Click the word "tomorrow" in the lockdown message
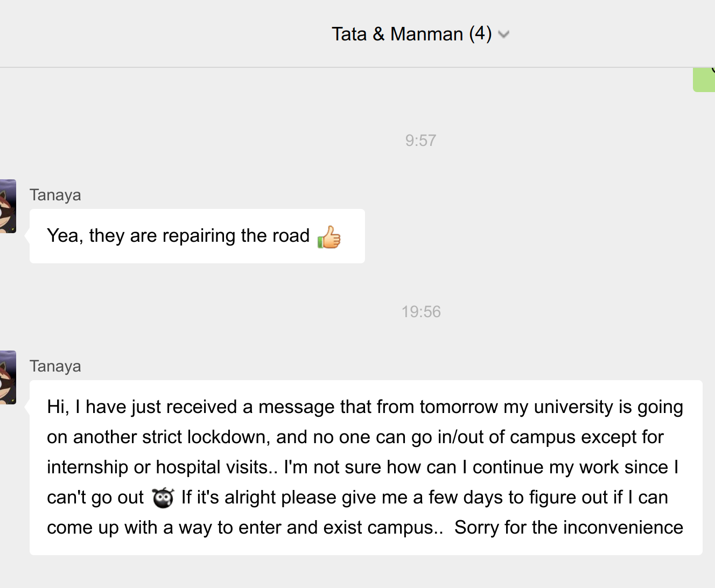 point(459,407)
